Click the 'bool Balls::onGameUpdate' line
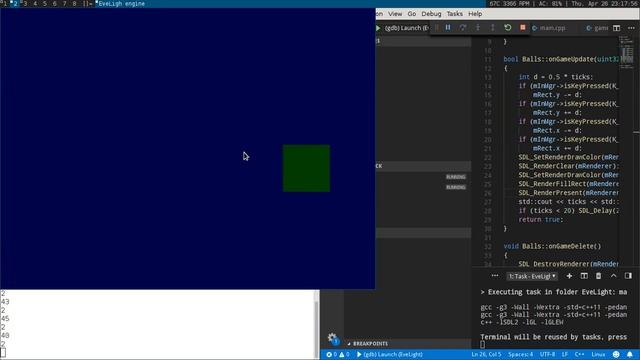 point(562,59)
